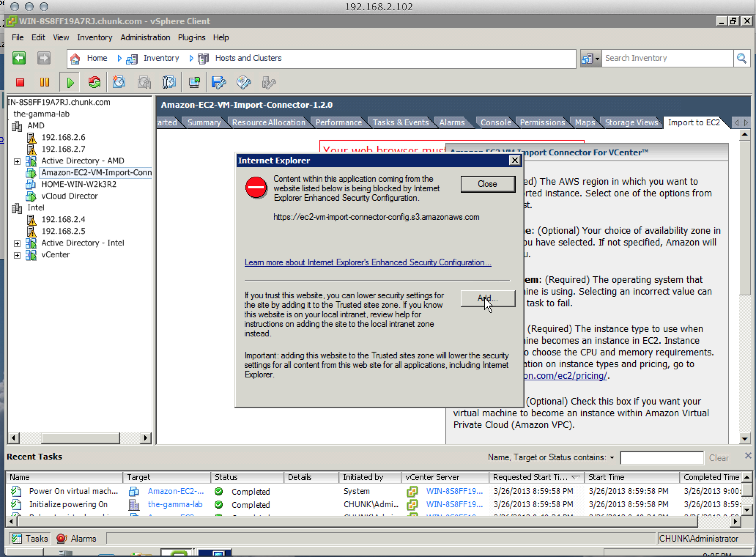Open the search type dropdown arrow
This screenshot has width=756, height=557.
tap(597, 59)
